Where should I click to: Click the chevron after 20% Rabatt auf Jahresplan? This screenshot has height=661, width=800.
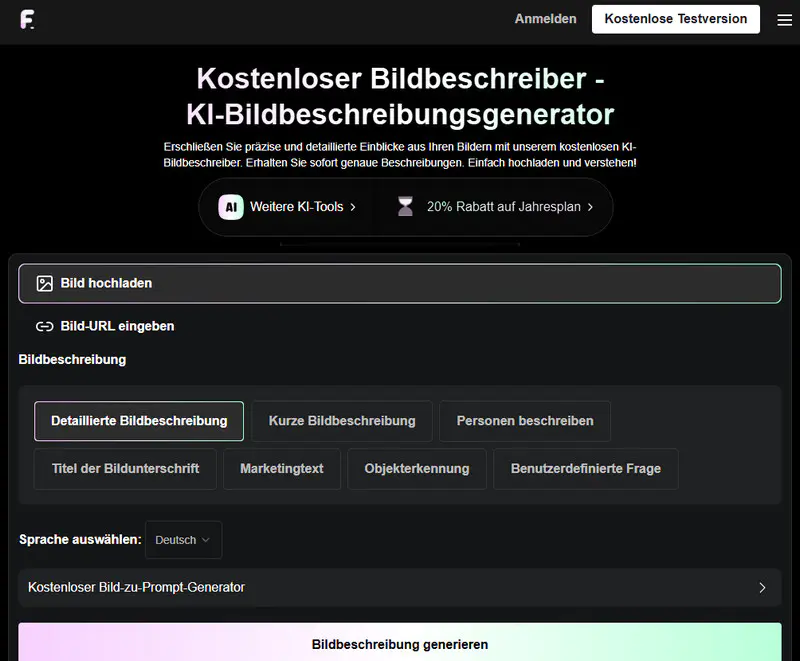[588, 207]
